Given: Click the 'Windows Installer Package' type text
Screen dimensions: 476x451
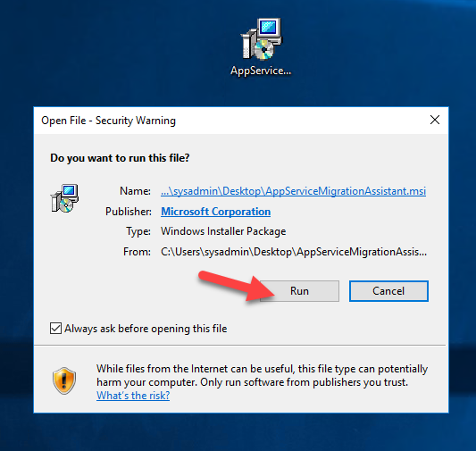Looking at the screenshot, I should point(223,231).
